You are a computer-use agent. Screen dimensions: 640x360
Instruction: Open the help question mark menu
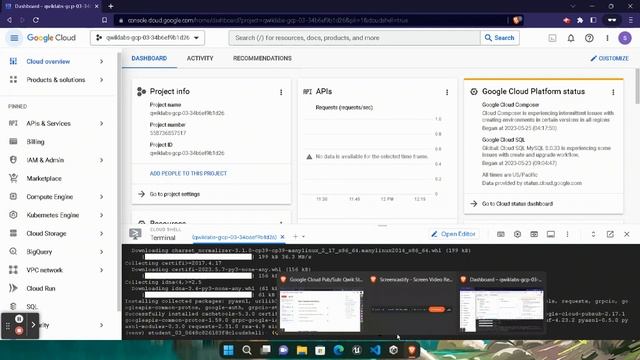tap(589, 38)
